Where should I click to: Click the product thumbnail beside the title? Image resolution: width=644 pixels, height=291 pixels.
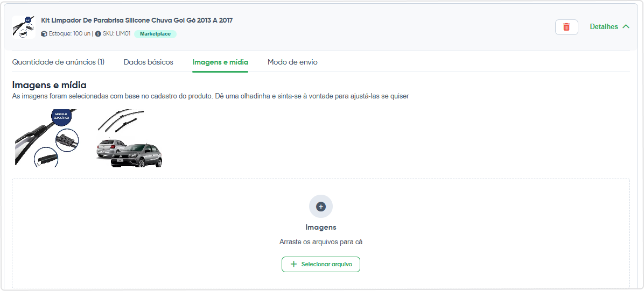pyautogui.click(x=23, y=27)
